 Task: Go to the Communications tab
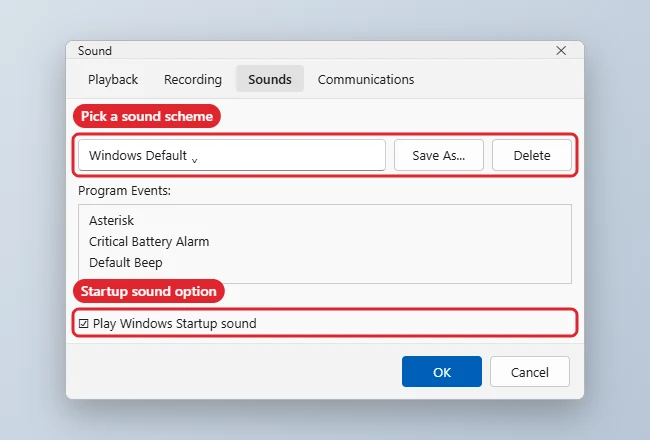pyautogui.click(x=366, y=79)
